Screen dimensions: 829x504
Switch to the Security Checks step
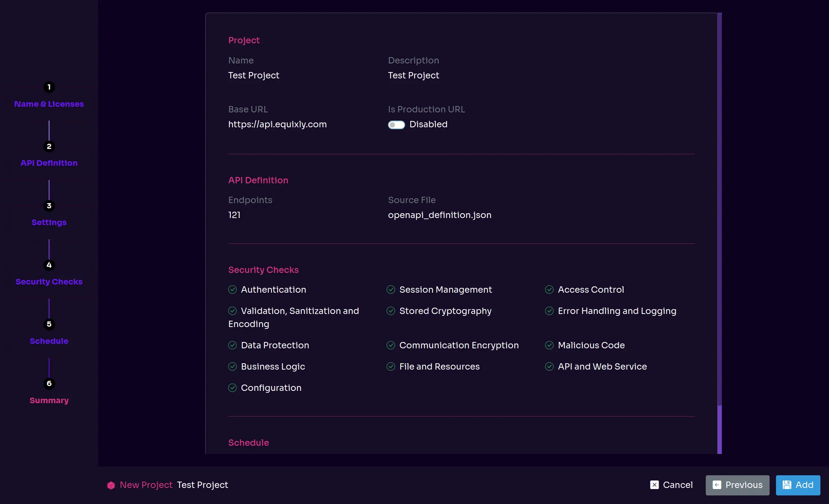point(49,282)
